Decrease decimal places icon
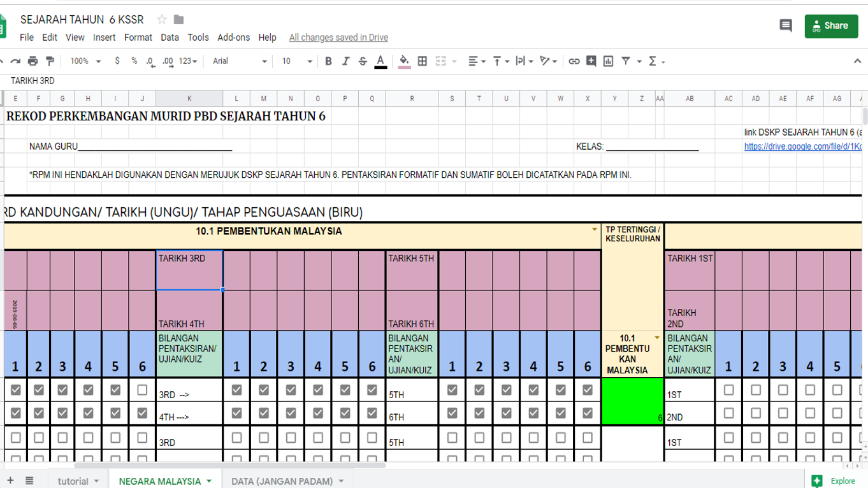868x488 pixels. coord(150,61)
